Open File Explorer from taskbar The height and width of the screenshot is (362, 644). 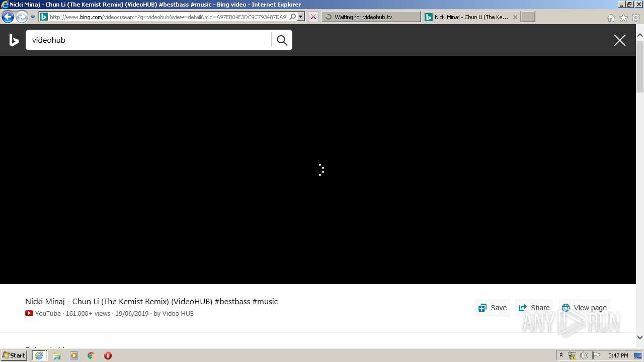[x=57, y=355]
